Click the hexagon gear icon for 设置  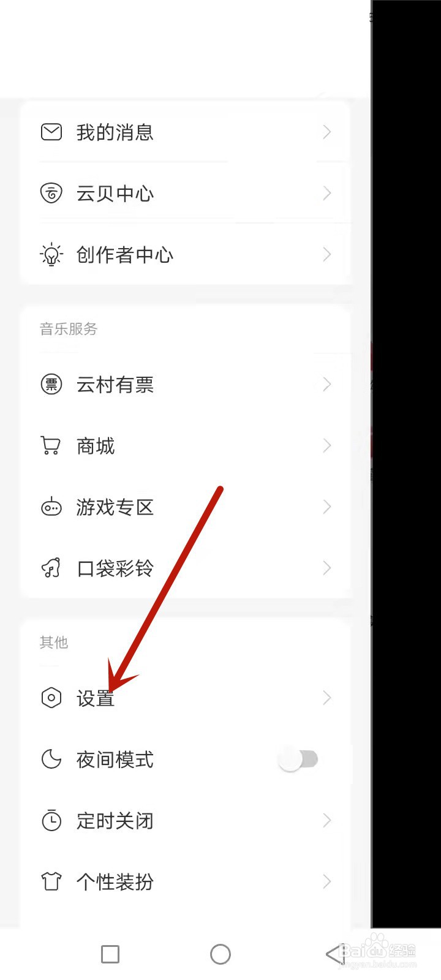pos(51,698)
